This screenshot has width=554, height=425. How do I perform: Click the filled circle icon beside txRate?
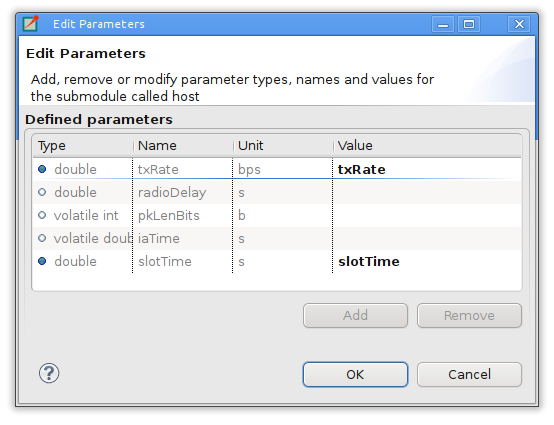click(42, 169)
